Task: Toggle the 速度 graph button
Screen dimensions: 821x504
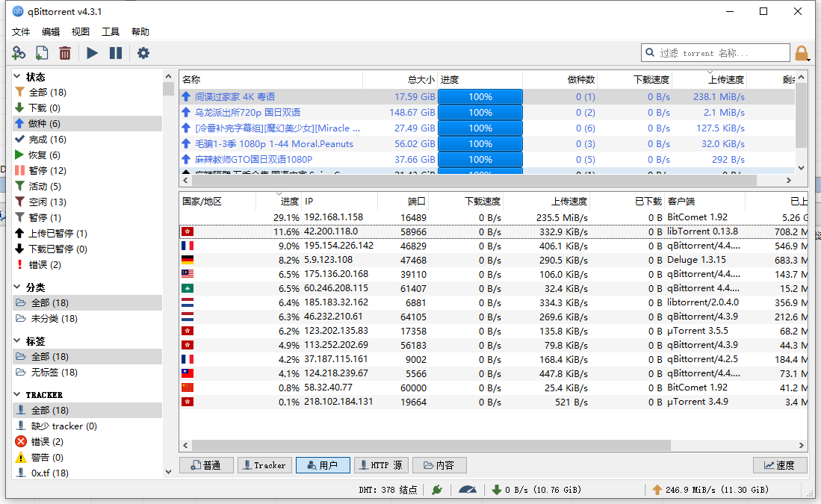Action: [x=779, y=465]
